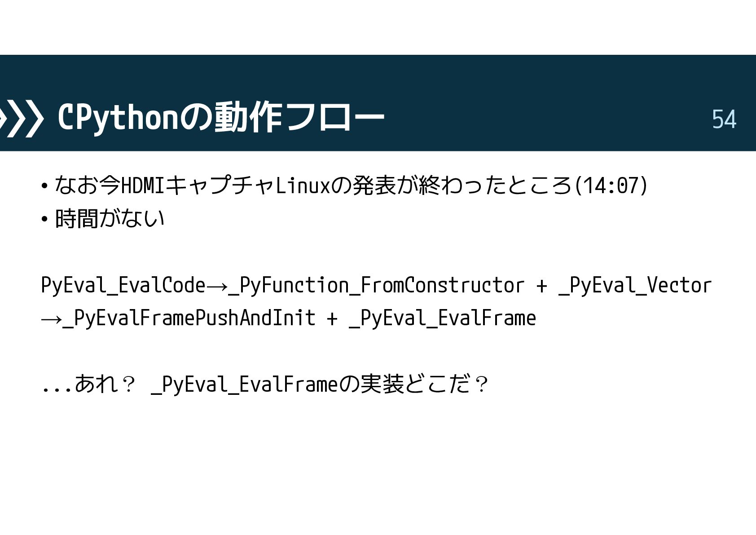Click the ...あれ？ text

coord(88,384)
